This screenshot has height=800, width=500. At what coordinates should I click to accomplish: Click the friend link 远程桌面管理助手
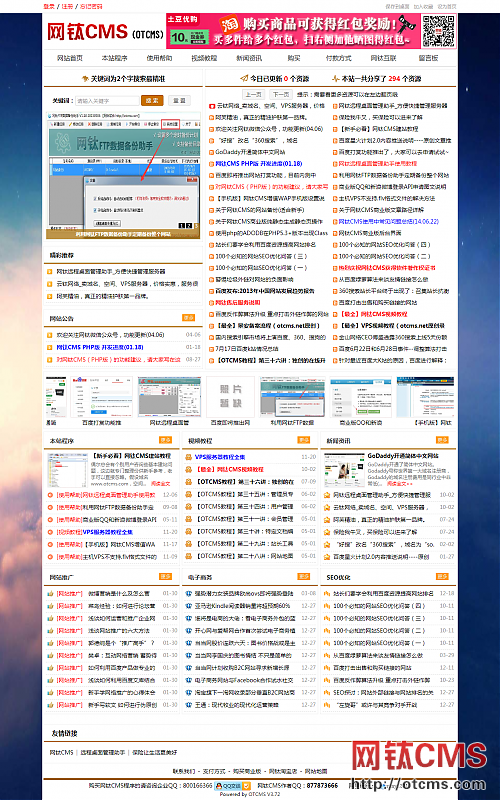(103, 753)
